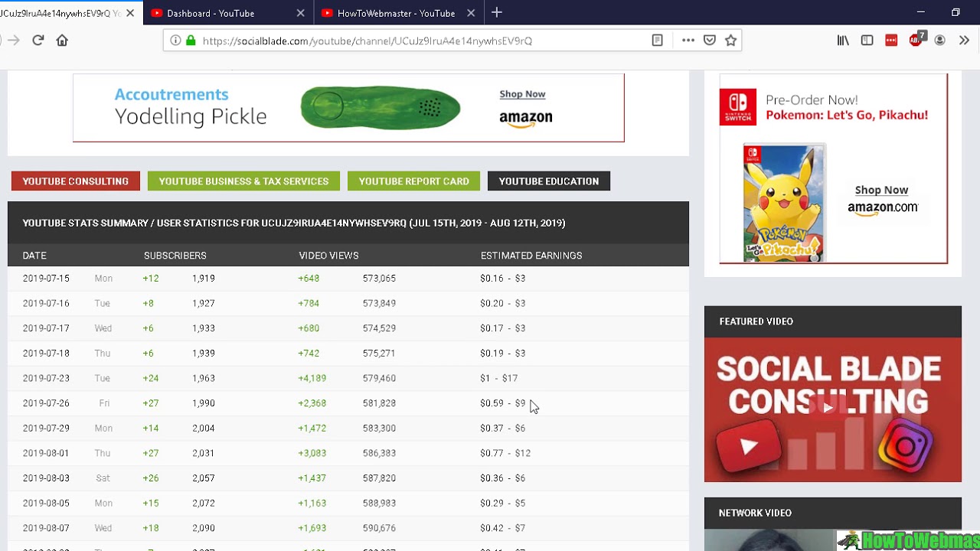Click amazon.com logo in Pokemon ad
This screenshot has height=551, width=980.
click(x=883, y=208)
